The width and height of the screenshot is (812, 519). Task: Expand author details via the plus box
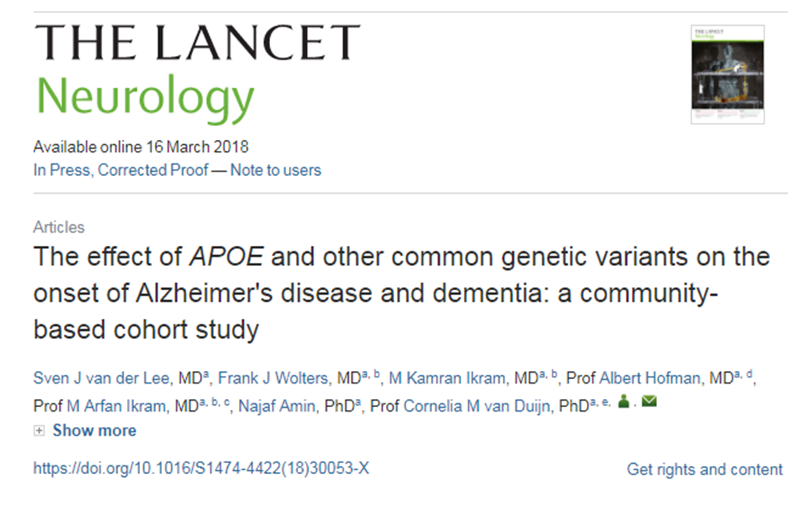click(x=38, y=430)
